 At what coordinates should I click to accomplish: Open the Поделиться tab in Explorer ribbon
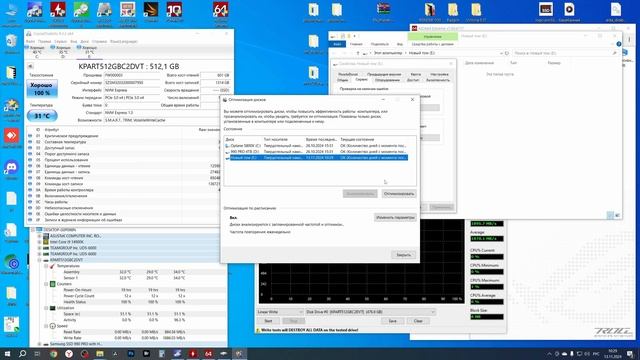pyautogui.click(x=380, y=44)
